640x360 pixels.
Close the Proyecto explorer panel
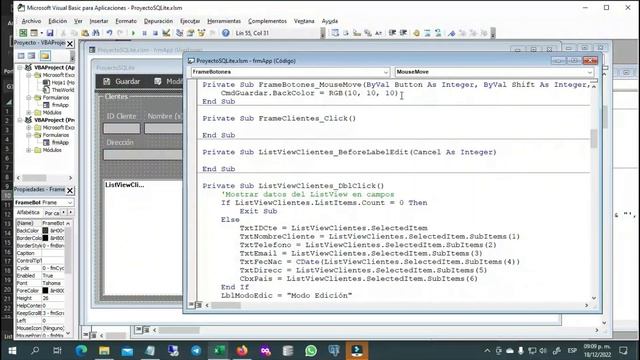(x=70, y=44)
